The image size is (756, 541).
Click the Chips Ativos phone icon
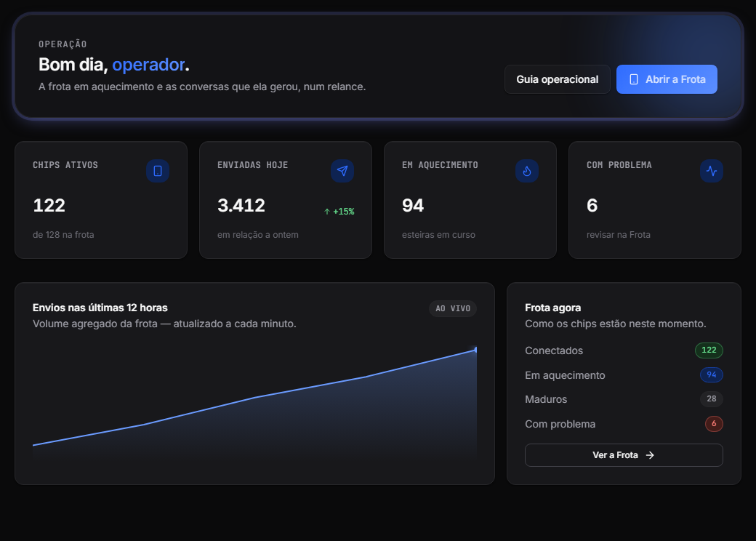[x=158, y=171]
